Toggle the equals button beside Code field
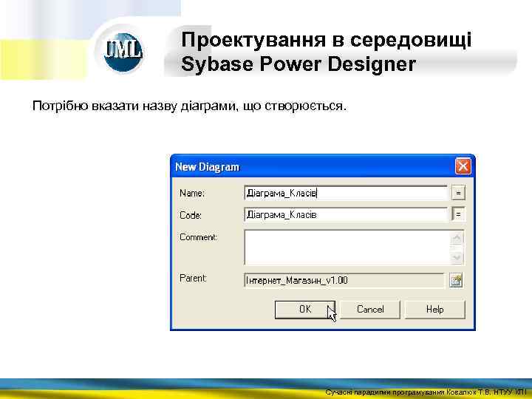Screen dimensions: 532x399 (x=458, y=215)
